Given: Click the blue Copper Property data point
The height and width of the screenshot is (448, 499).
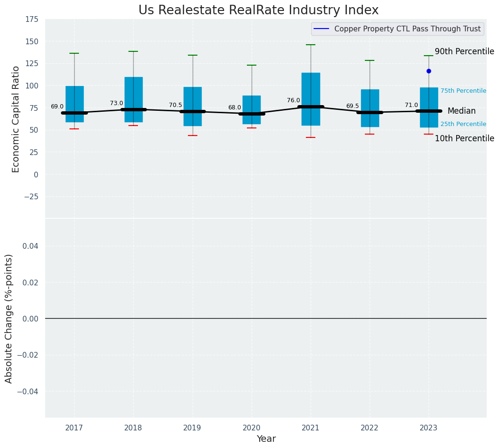Looking at the screenshot, I should pyautogui.click(x=429, y=71).
